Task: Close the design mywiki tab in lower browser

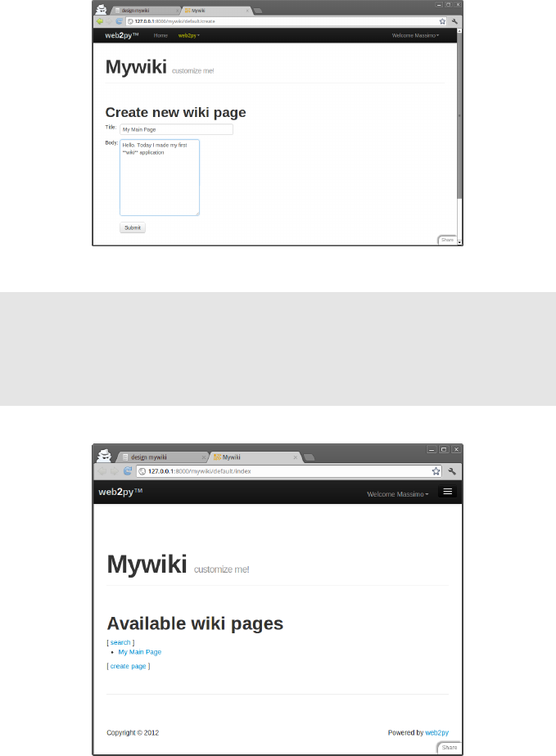Action: 203,457
